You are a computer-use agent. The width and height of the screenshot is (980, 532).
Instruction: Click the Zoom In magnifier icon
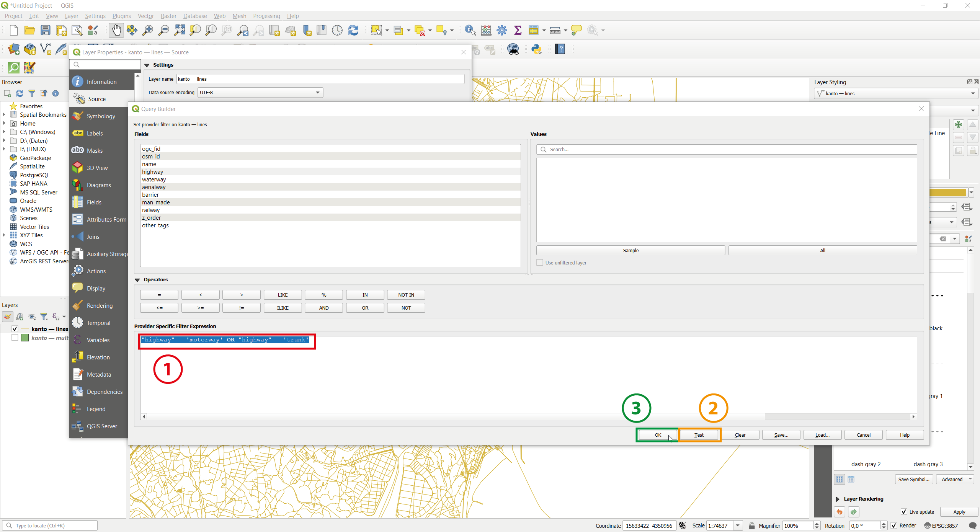pos(147,30)
